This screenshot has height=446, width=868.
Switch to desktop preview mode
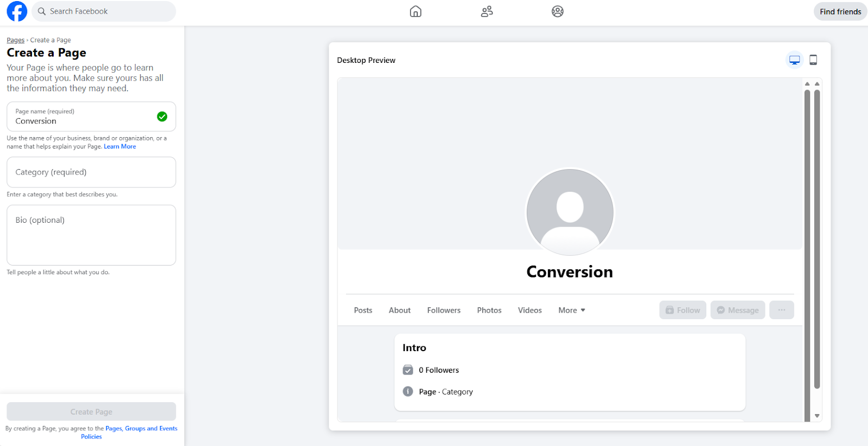coord(794,60)
